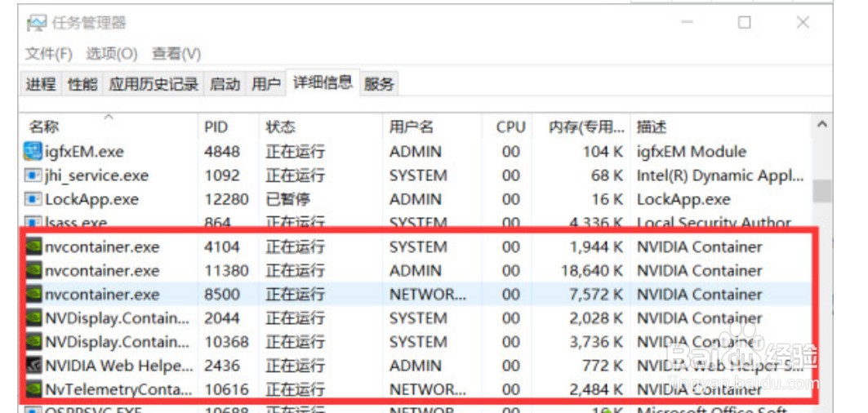Click PID value 4848

pyautogui.click(x=222, y=152)
